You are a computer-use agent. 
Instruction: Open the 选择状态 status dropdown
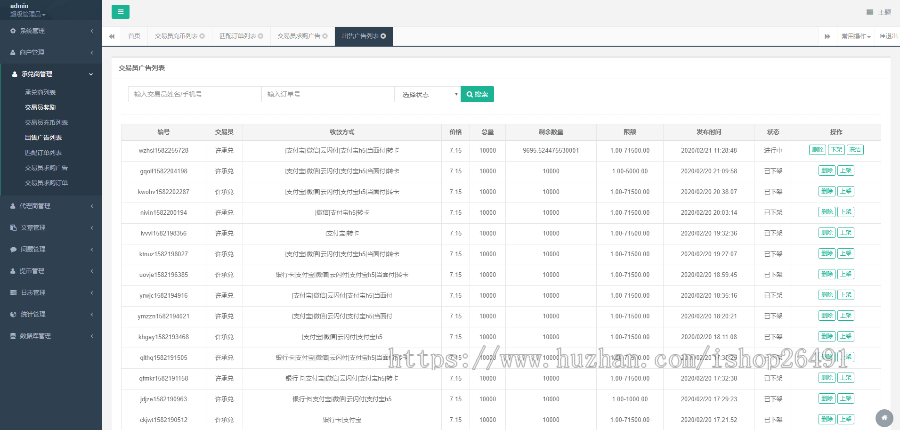pyautogui.click(x=428, y=94)
